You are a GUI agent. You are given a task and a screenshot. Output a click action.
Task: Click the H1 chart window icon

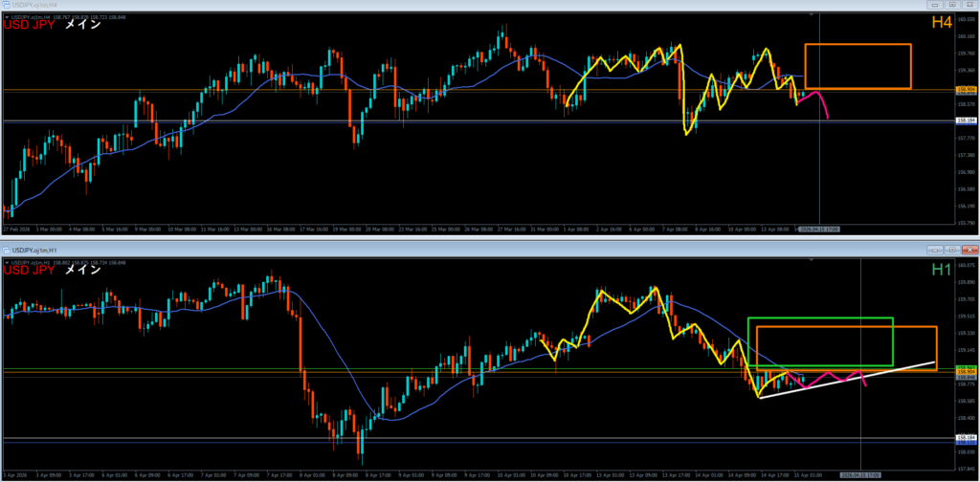point(8,249)
